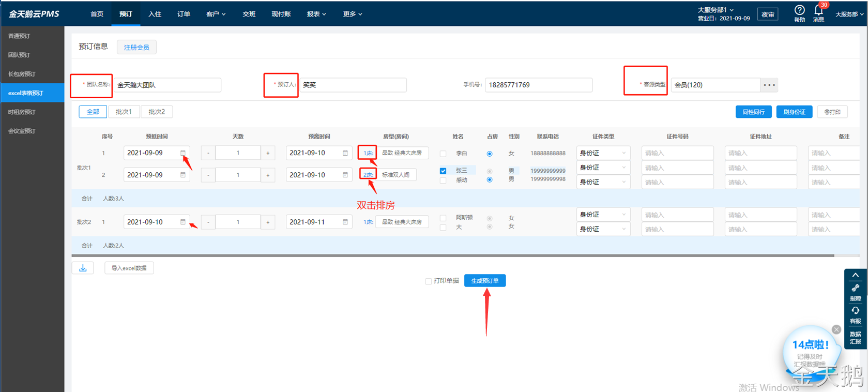Switch to the 批次2 tab
Screen dimensions: 868x392
click(157, 112)
